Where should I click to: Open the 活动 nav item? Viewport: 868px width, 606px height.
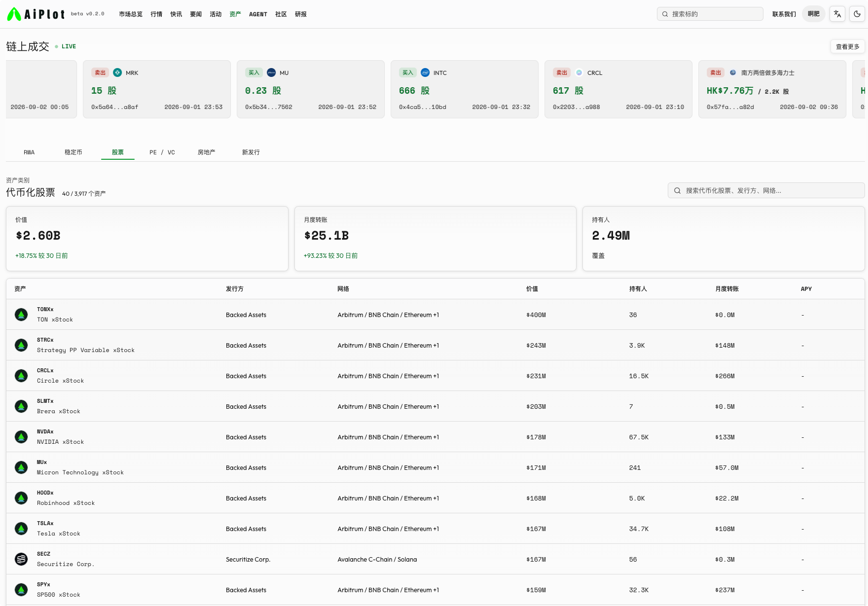(x=216, y=14)
